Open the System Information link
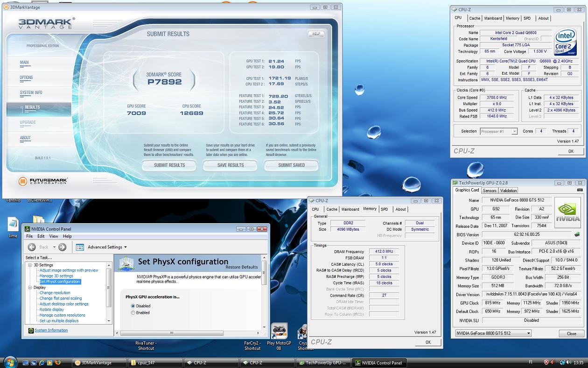The height and width of the screenshot is (368, 588). click(x=51, y=330)
